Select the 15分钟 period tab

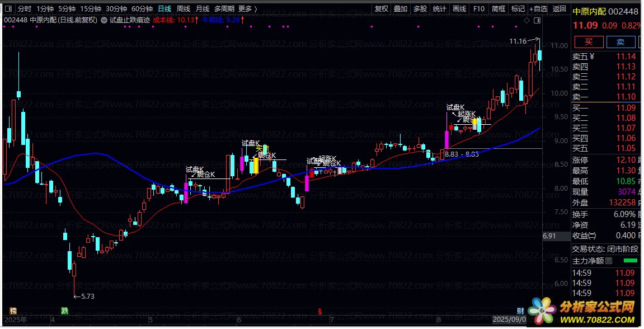coord(90,8)
